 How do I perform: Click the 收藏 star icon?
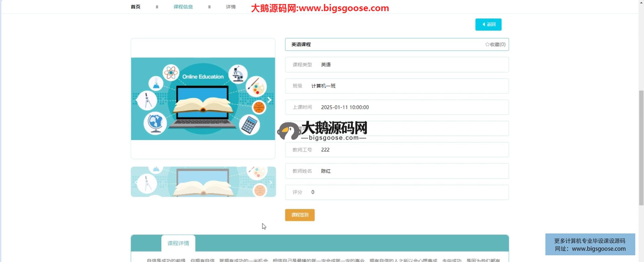[487, 44]
